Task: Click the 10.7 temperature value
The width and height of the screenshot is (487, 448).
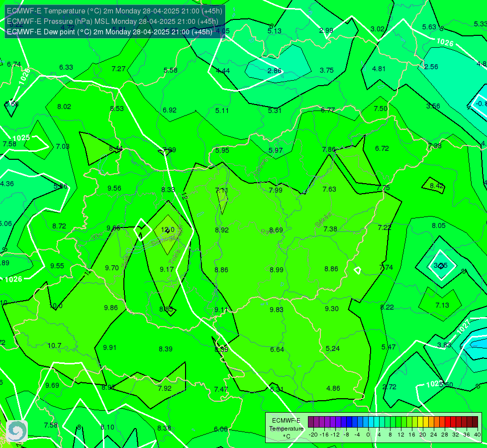Action: click(54, 345)
